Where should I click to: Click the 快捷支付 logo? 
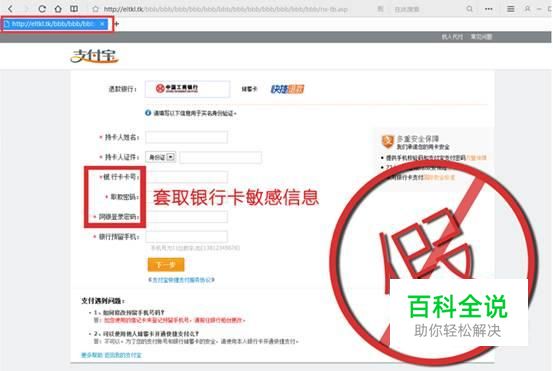[287, 89]
